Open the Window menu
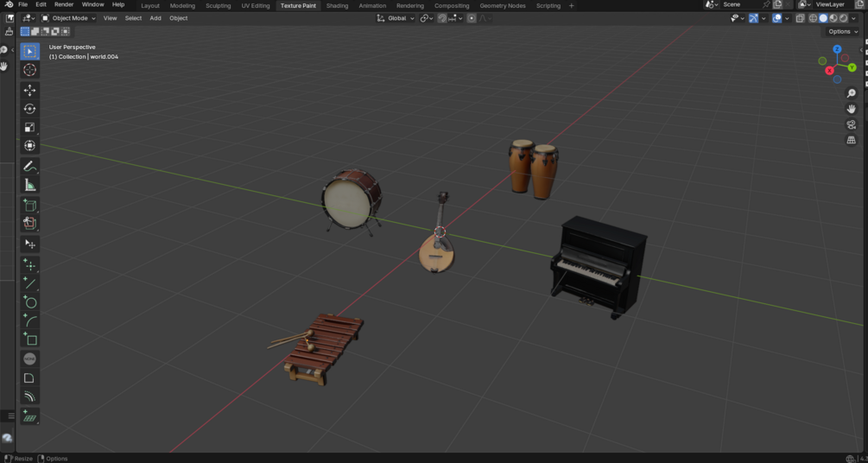 pyautogui.click(x=92, y=4)
